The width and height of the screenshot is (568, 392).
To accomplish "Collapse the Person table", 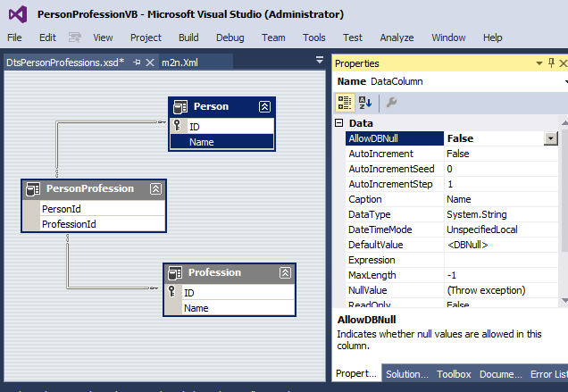I will (x=265, y=107).
